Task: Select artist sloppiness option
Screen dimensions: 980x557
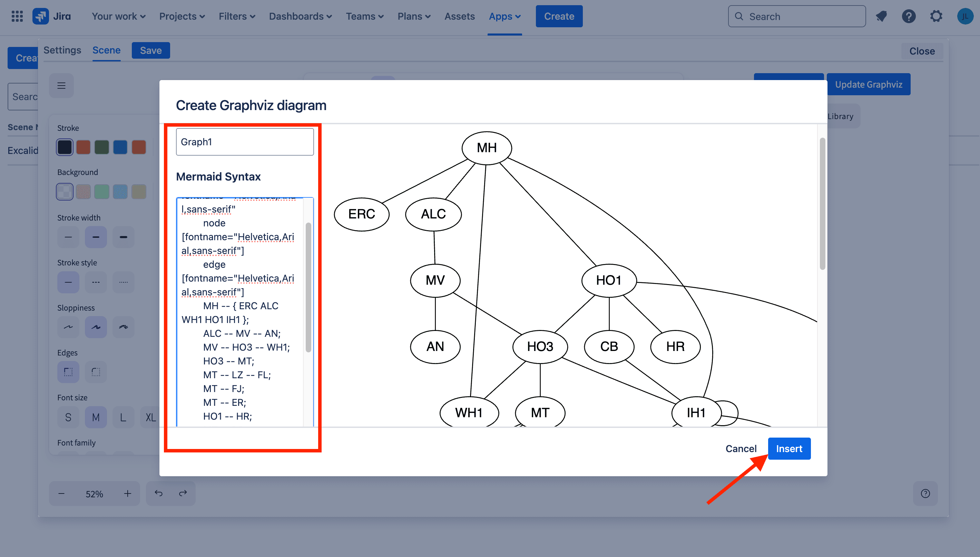Action: 96,327
